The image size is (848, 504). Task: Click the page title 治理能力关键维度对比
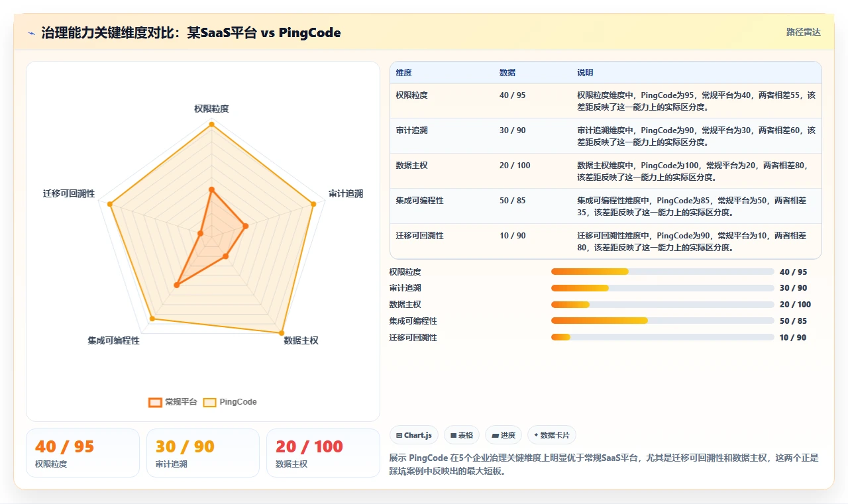tap(191, 32)
